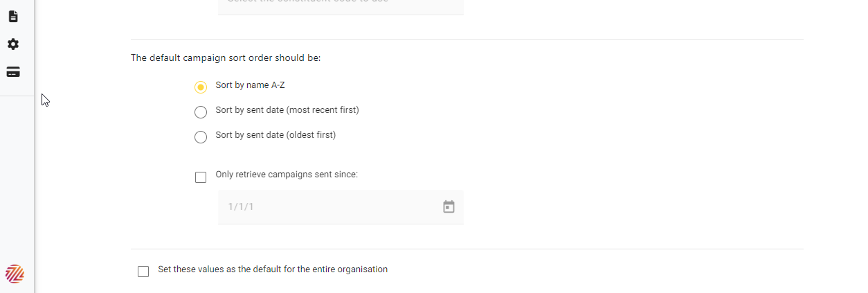Screen dimensions: 868x293
Task: Click 'Sort by sent date (most recent first)' label text
Action: 287,110
